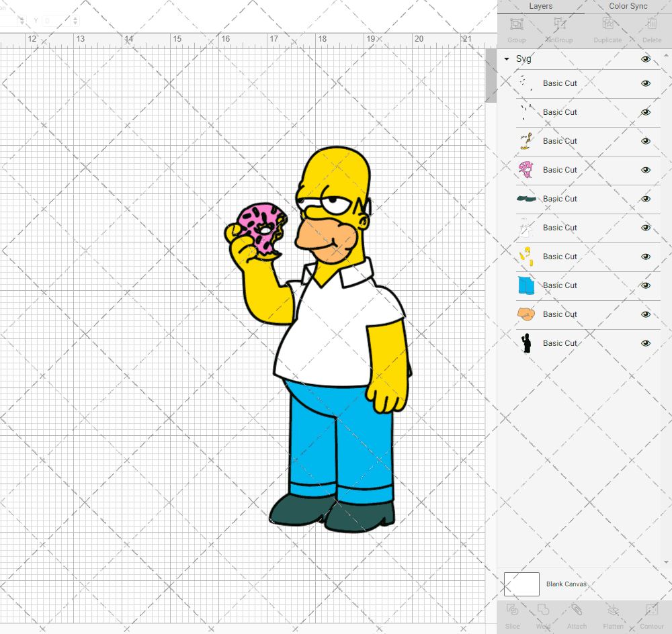Switch to the Color Sync tab

pos(628,7)
